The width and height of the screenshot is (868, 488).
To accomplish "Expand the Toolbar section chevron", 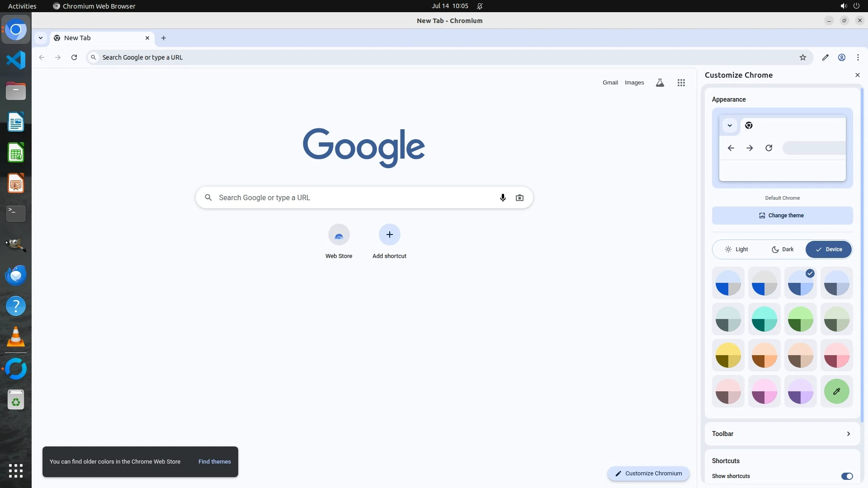I will [x=848, y=434].
